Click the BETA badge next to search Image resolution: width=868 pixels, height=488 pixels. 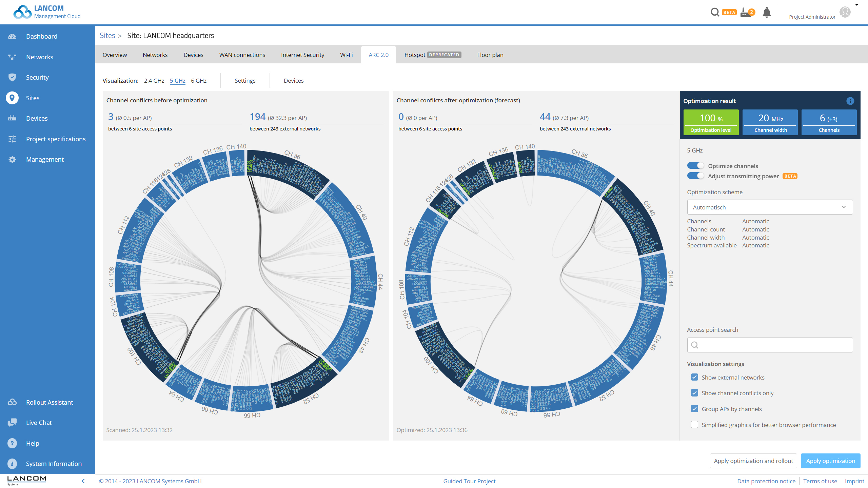pos(729,12)
